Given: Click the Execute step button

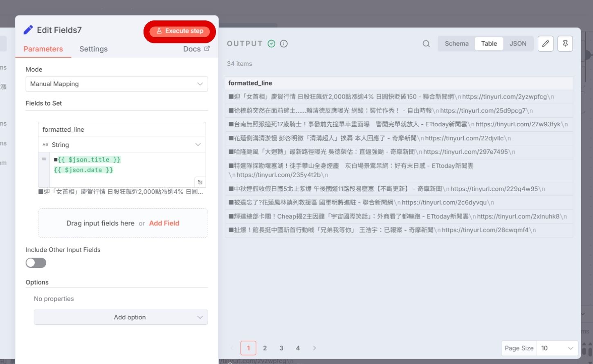Looking at the screenshot, I should coord(180,31).
